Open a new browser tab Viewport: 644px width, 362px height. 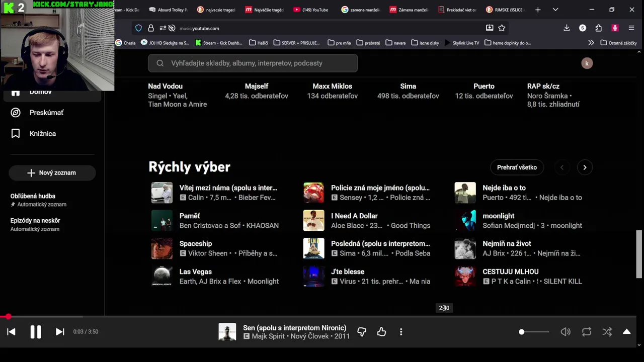(538, 10)
